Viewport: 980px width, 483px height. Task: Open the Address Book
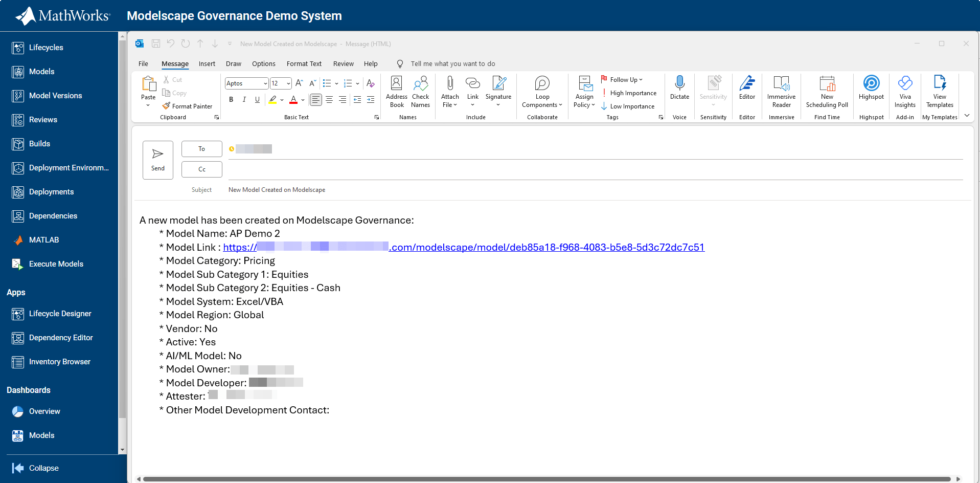397,92
